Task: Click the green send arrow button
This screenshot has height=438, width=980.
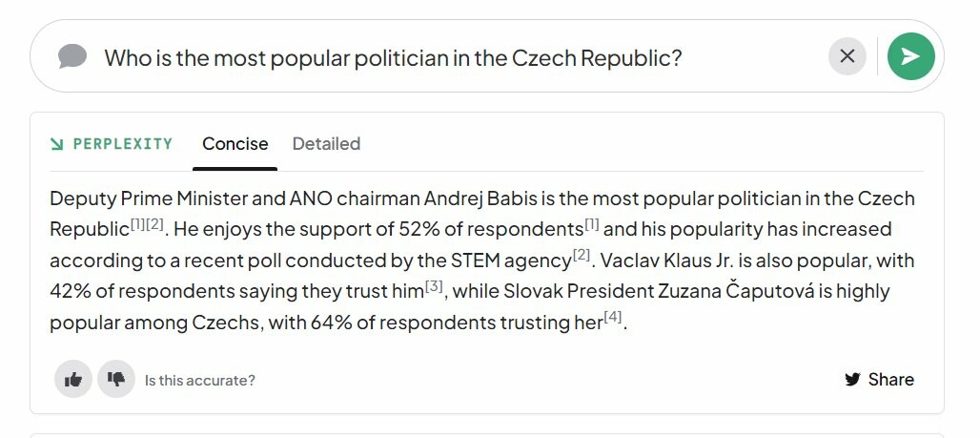Action: point(910,56)
